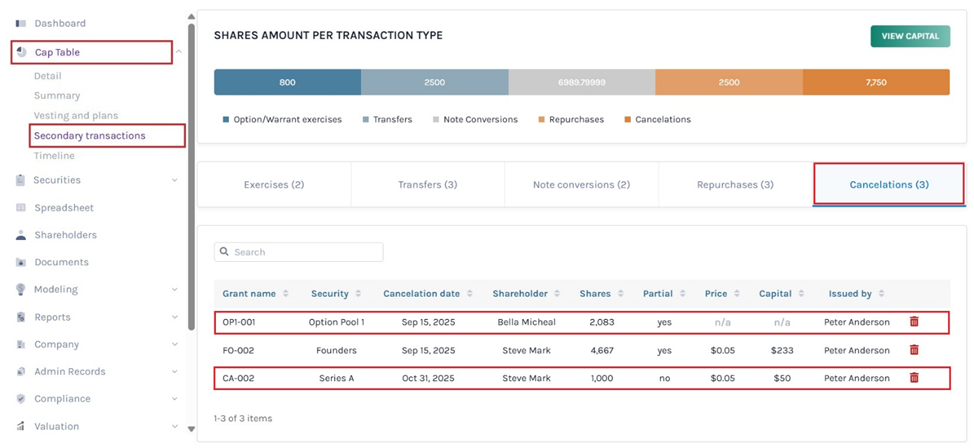Click the Spreadsheet icon in sidebar
The height and width of the screenshot is (448, 974).
(x=21, y=208)
